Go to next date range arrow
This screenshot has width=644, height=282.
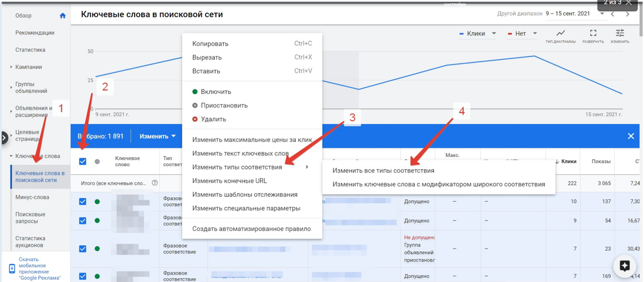click(628, 14)
